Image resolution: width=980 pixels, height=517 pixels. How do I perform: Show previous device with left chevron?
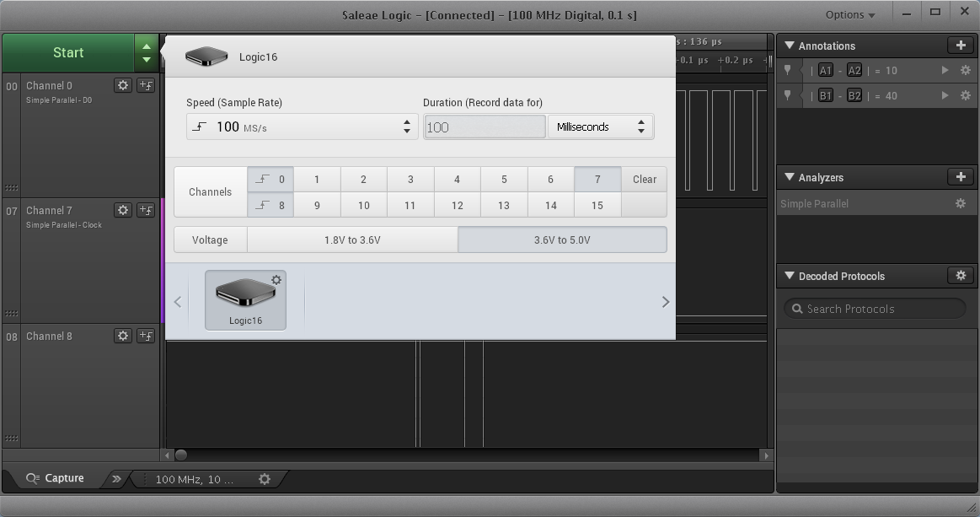(x=178, y=302)
